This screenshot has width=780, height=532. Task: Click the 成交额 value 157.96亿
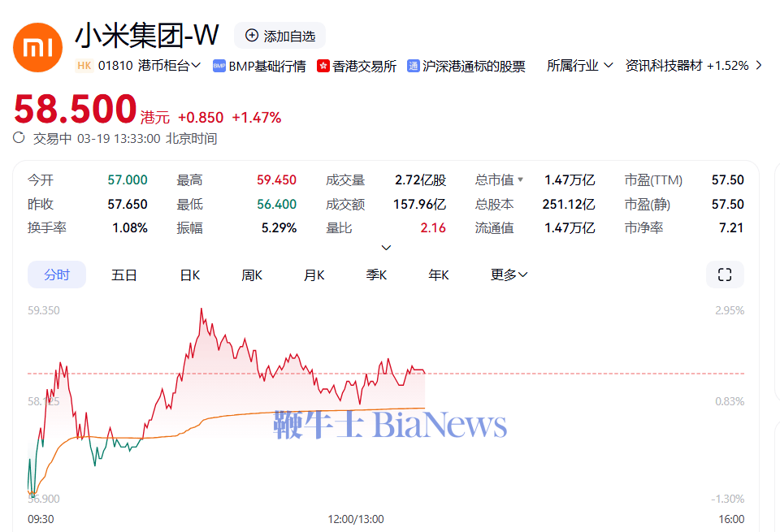coord(419,205)
